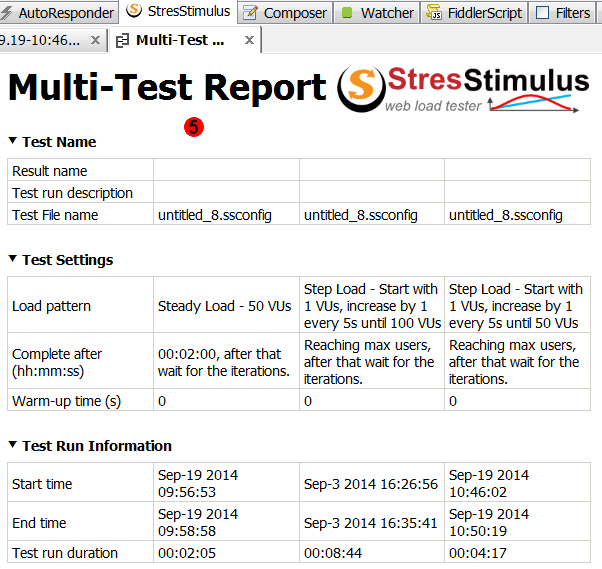Click the duration value '00:08:44'
The width and height of the screenshot is (602, 569).
332,553
